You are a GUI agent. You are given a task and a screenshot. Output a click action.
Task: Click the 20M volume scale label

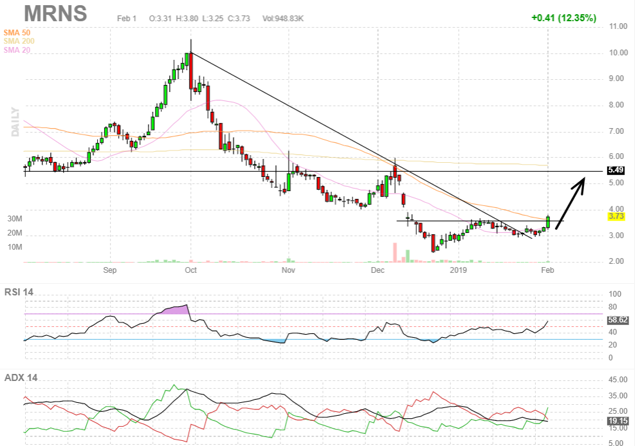click(x=15, y=233)
